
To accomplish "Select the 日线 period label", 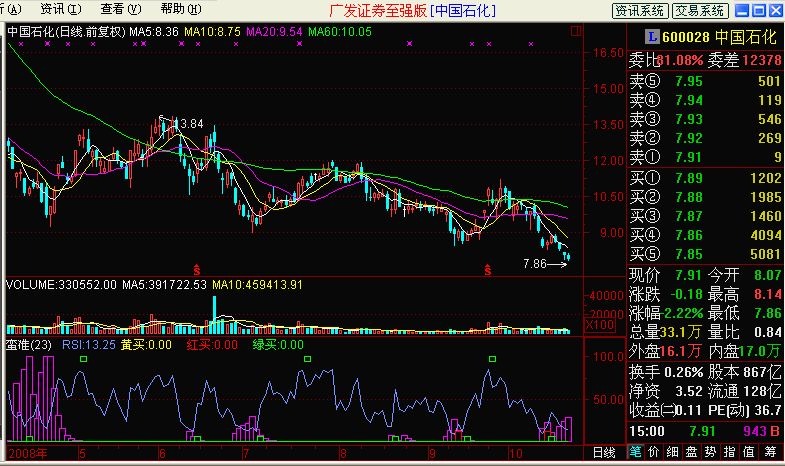I will point(604,452).
